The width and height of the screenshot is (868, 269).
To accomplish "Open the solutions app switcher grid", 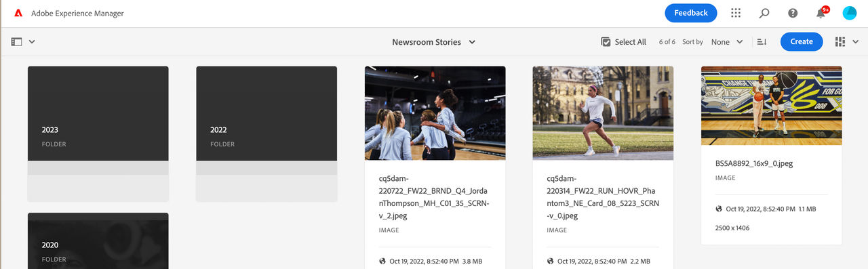I will click(736, 13).
